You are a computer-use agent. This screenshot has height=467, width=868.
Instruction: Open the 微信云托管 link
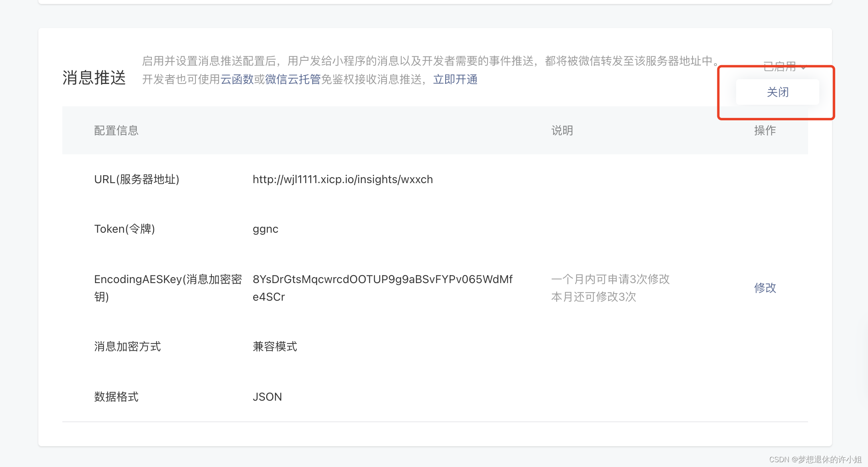coord(293,80)
